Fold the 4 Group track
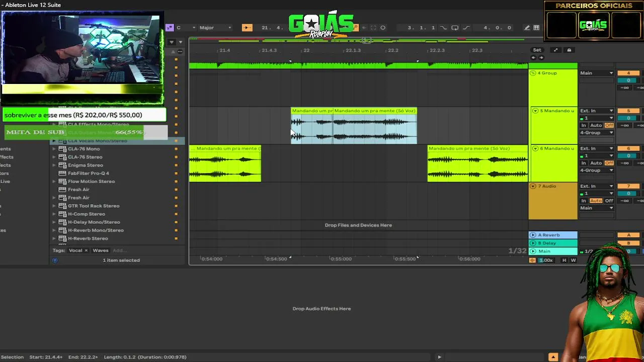This screenshot has width=644, height=362. 533,73
